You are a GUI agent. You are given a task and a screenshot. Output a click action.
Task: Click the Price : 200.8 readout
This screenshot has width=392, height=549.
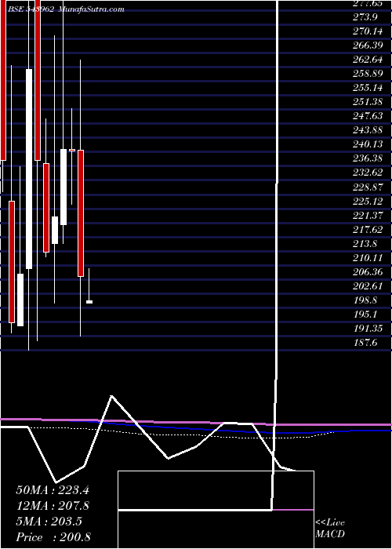coord(53,537)
